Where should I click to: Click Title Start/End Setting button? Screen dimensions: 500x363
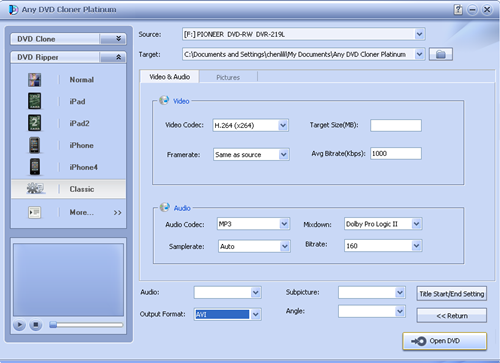[x=451, y=294]
